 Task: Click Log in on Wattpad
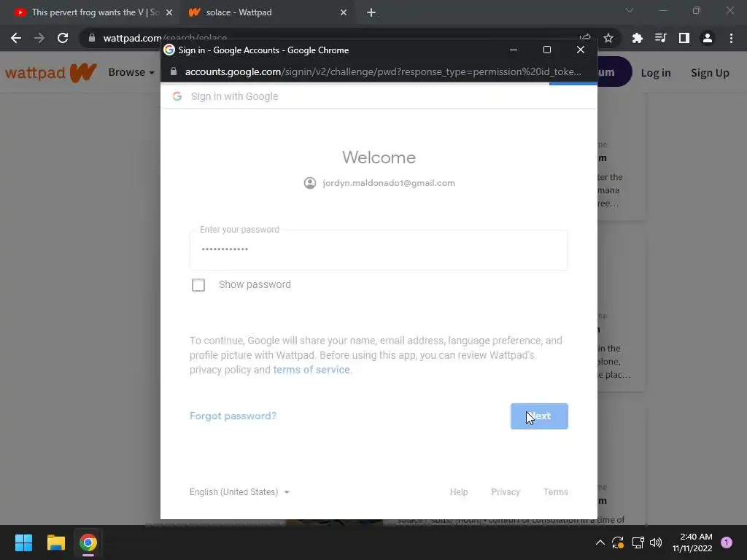(x=656, y=73)
